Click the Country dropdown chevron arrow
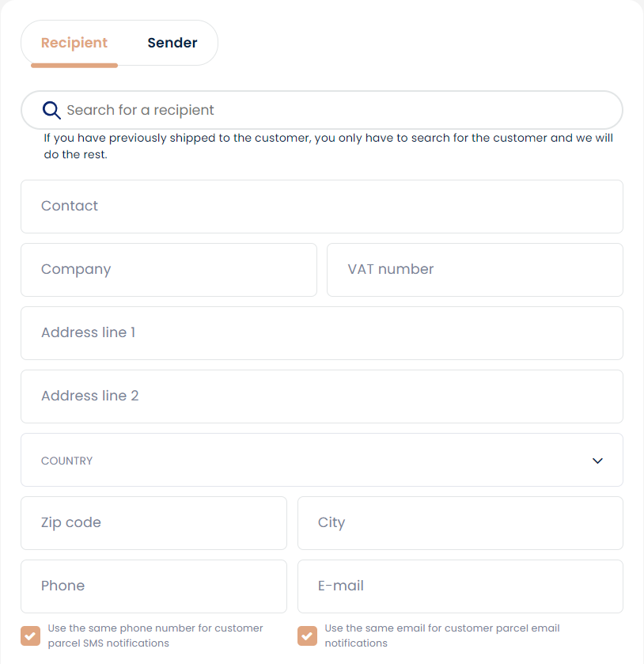 pos(597,461)
